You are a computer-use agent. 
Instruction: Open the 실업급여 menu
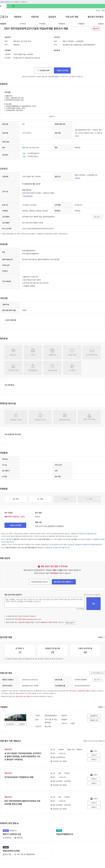click(52, 17)
